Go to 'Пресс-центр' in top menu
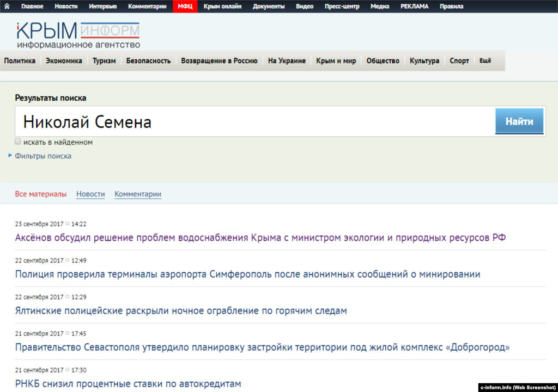Image resolution: width=558 pixels, height=392 pixels. point(343,7)
